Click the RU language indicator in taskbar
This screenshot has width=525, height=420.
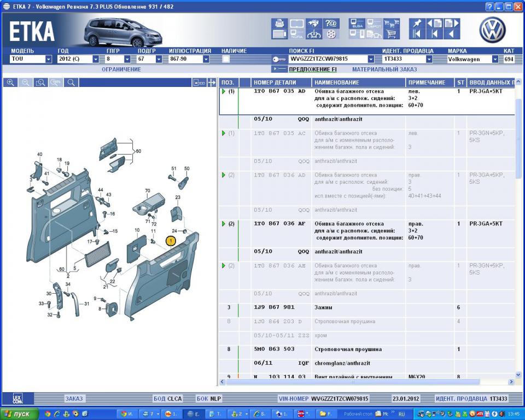402,415
